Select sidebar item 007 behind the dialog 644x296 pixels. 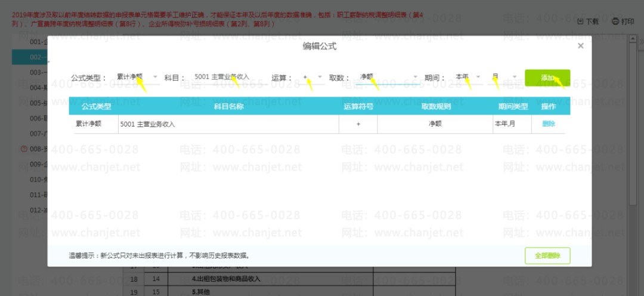(39, 134)
